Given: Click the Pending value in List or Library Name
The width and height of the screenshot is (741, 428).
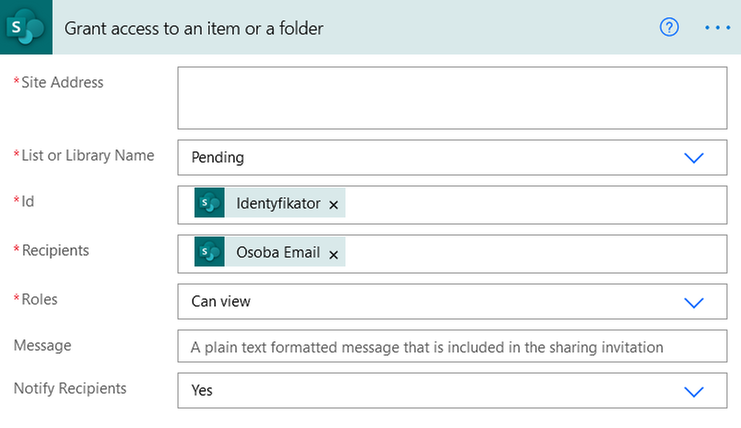Looking at the screenshot, I should tap(218, 157).
